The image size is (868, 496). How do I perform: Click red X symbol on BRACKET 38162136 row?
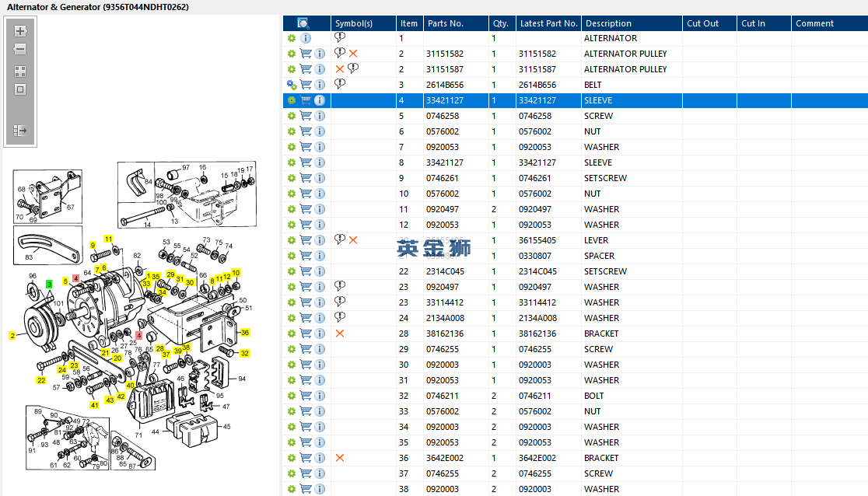pyautogui.click(x=340, y=334)
